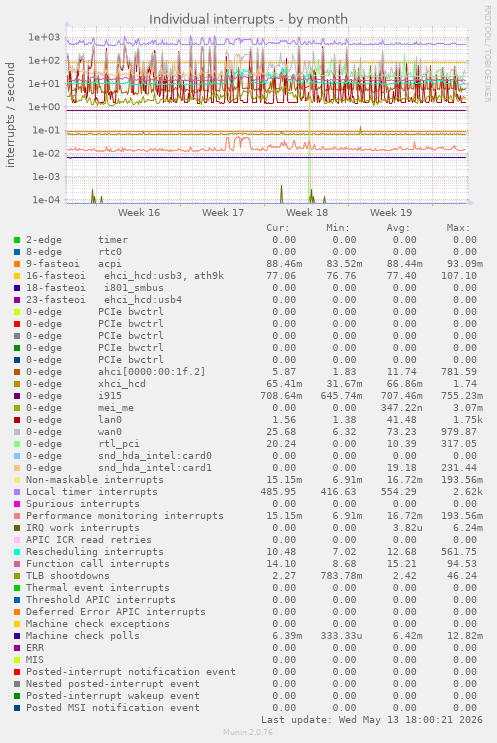Viewport: 497px width, 743px height.
Task: Click the Avg: column header
Action: point(398,228)
